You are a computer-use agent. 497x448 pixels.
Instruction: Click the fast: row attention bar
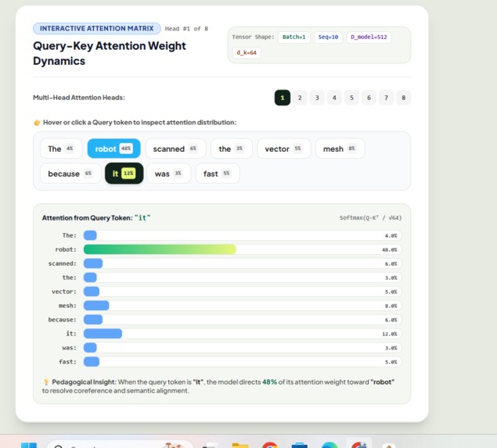(92, 361)
